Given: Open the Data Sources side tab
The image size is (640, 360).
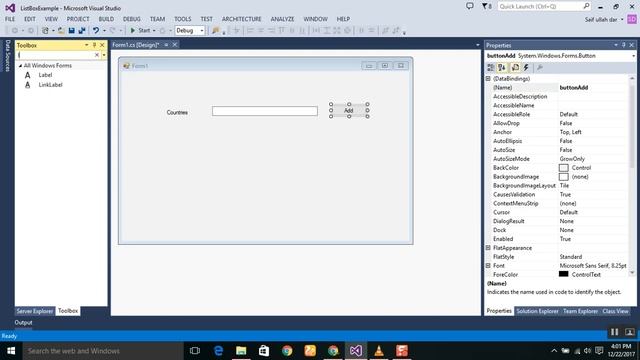Looking at the screenshot, I should pyautogui.click(x=7, y=56).
